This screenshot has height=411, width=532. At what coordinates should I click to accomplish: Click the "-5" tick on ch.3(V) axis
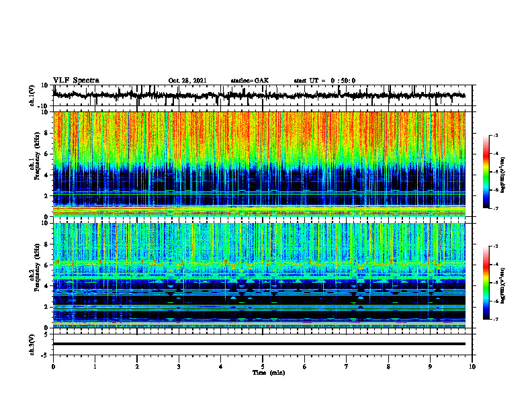pos(44,355)
